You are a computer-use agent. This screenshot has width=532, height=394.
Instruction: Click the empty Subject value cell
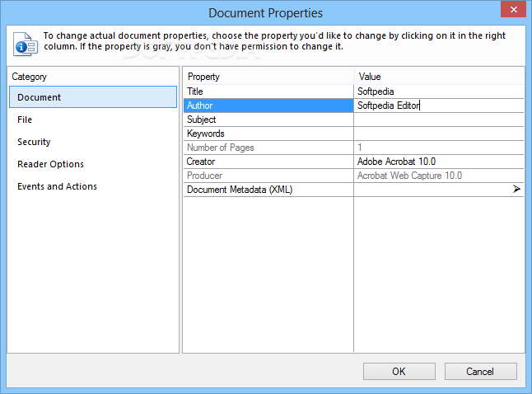tap(439, 120)
